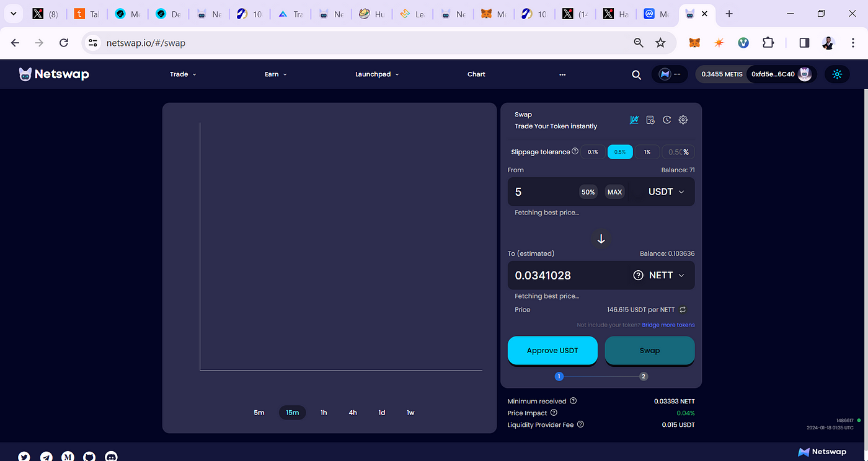Open GitHub link in footer

pyautogui.click(x=89, y=457)
